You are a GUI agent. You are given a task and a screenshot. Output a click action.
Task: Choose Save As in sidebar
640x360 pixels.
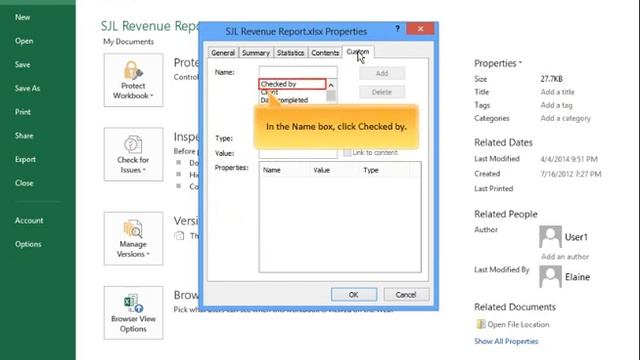[27, 88]
